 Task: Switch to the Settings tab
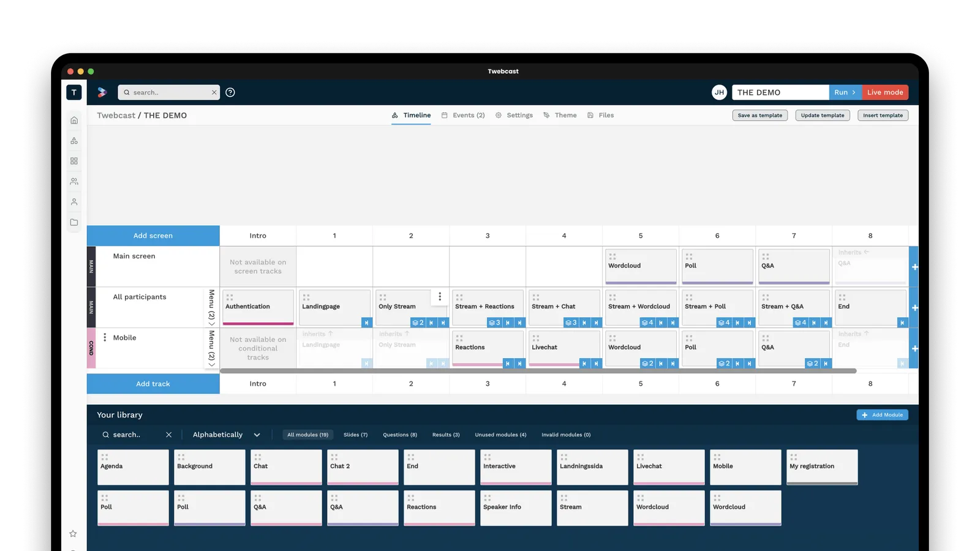(x=514, y=115)
